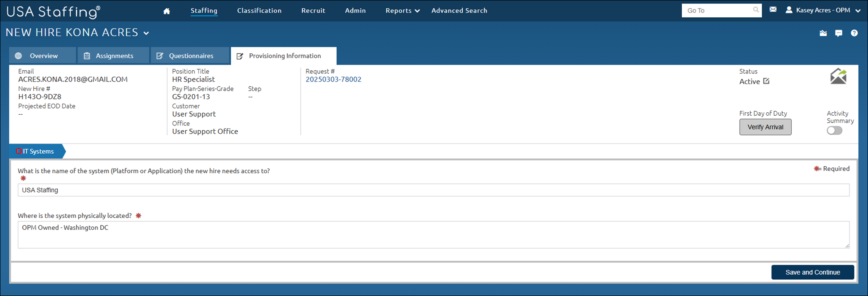Click the user profile silhouette icon
868x296 pixels.
pos(789,10)
